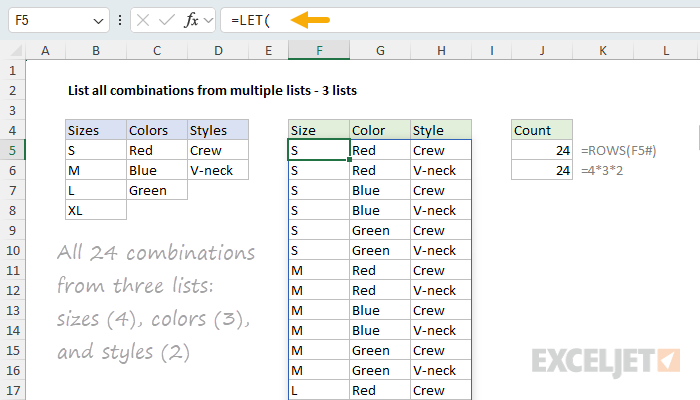Click the 'M' cell in Sizes list

[x=96, y=171]
